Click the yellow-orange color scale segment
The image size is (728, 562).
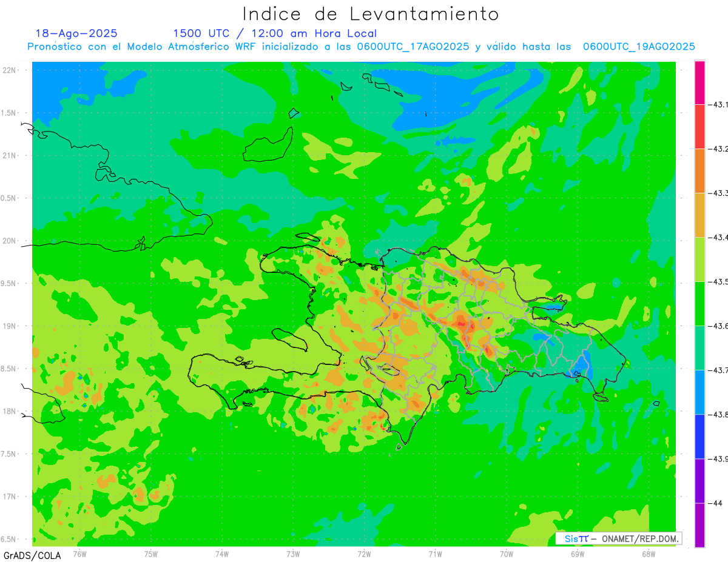(699, 215)
